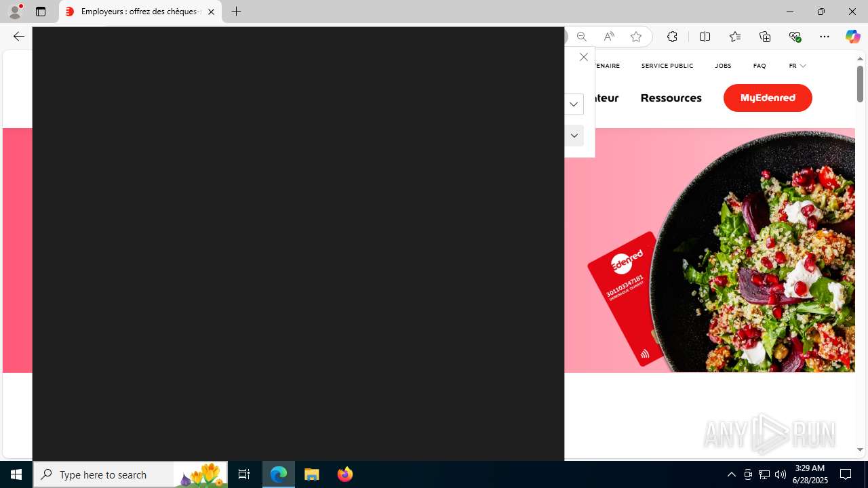Click the meet now tray icon

tap(748, 474)
